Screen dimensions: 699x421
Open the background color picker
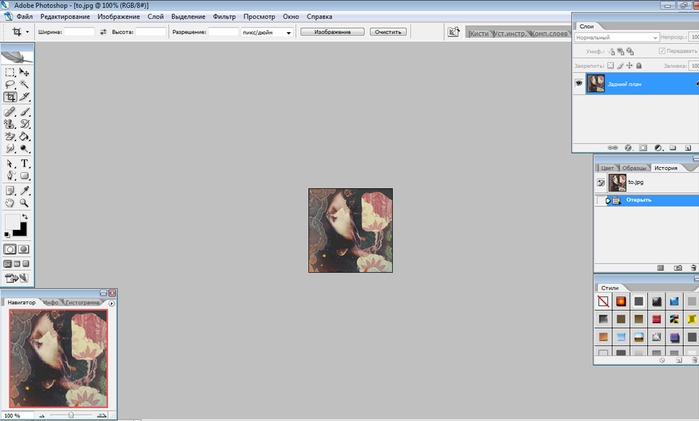[21, 231]
